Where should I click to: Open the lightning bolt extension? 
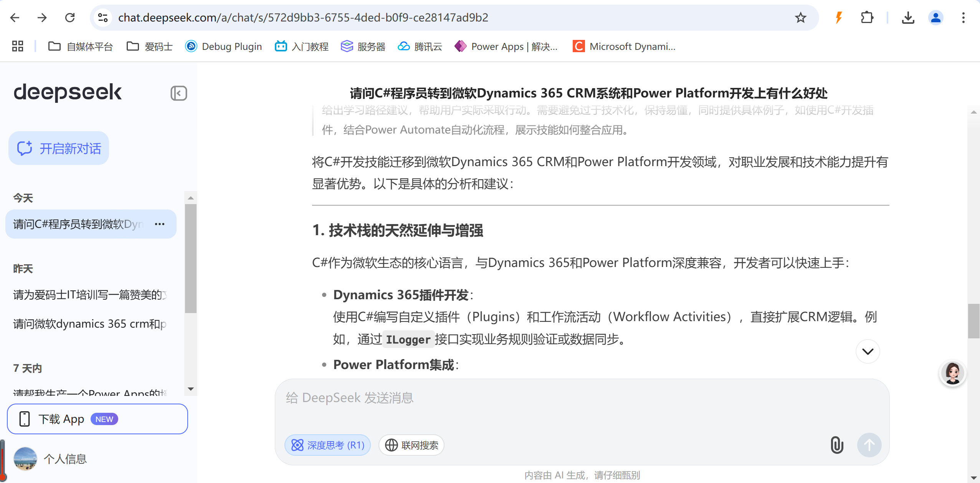[839, 18]
